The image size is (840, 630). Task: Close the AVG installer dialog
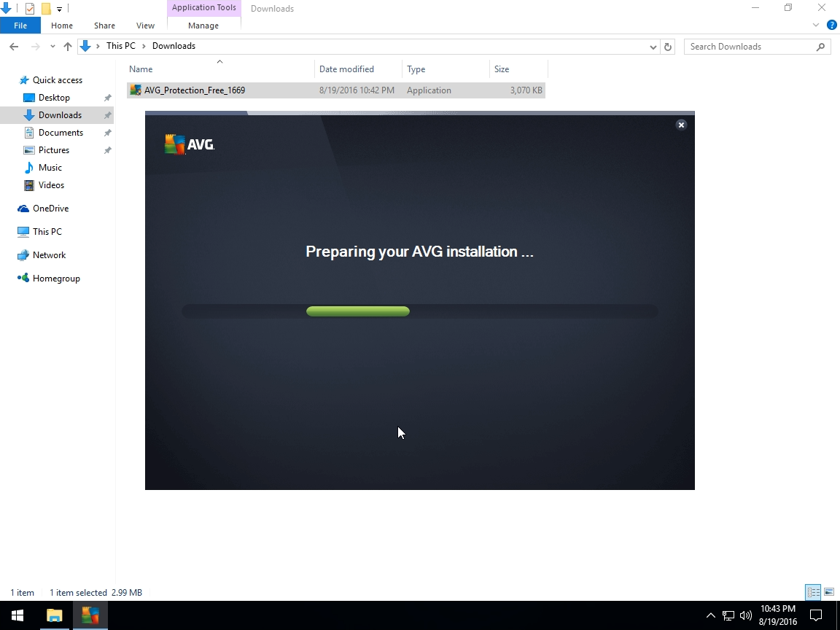pyautogui.click(x=681, y=125)
